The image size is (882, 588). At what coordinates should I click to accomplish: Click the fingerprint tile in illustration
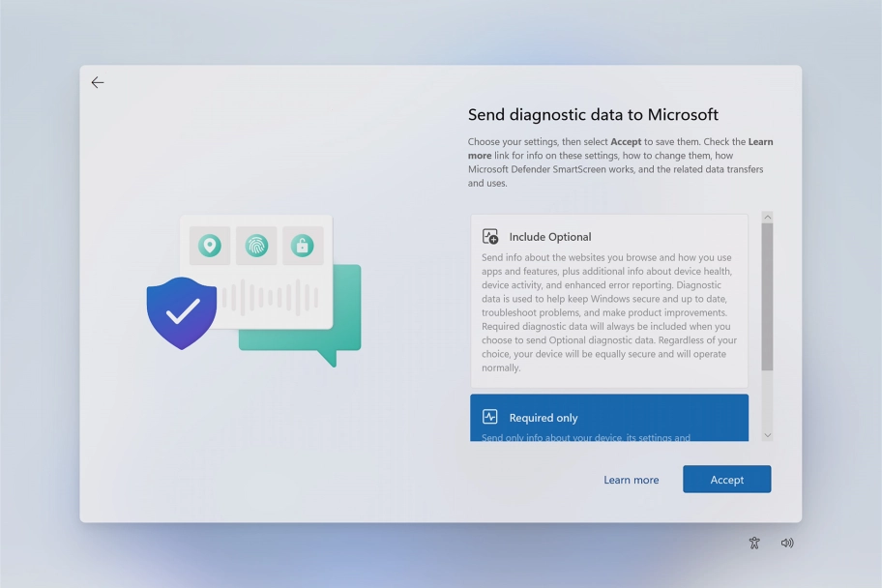point(256,246)
